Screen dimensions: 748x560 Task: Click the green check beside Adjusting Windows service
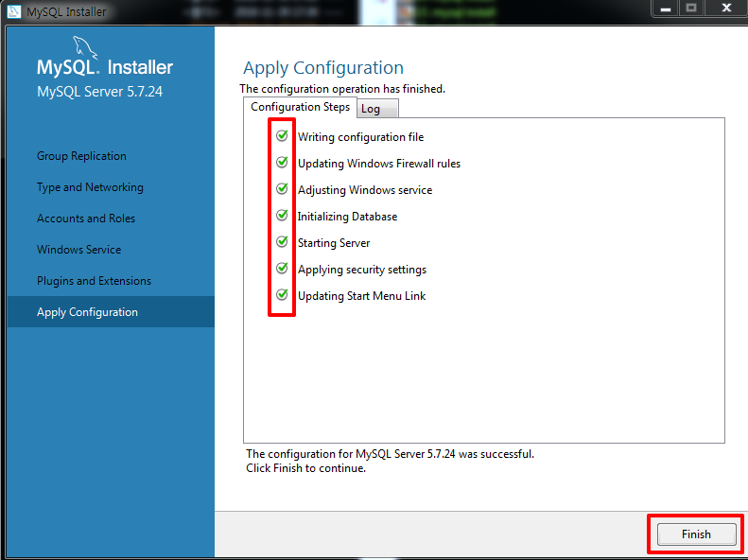282,189
